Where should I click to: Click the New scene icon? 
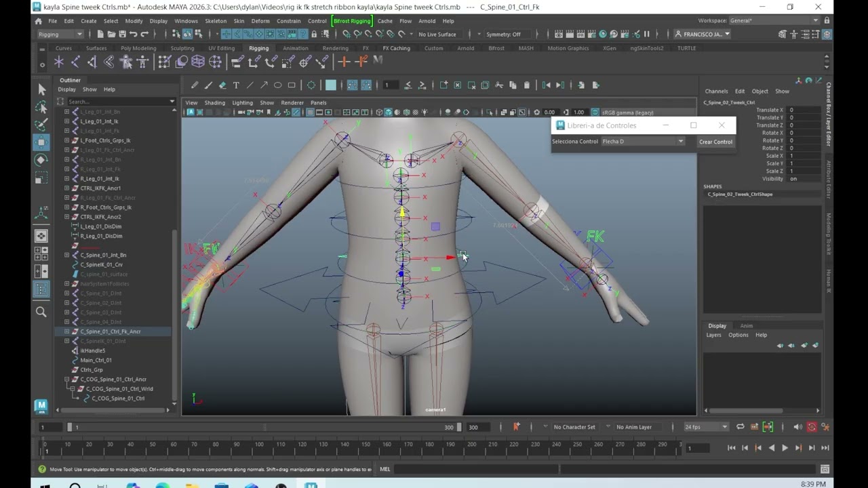tap(100, 35)
